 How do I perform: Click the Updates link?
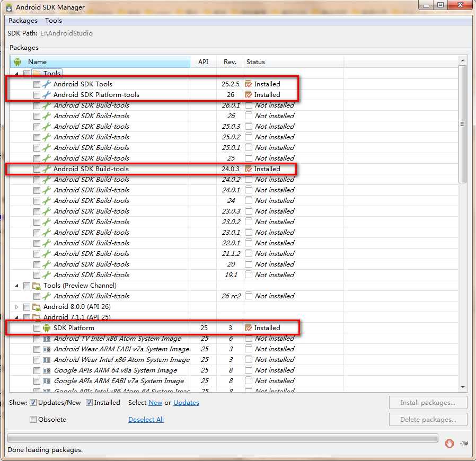[x=186, y=403]
